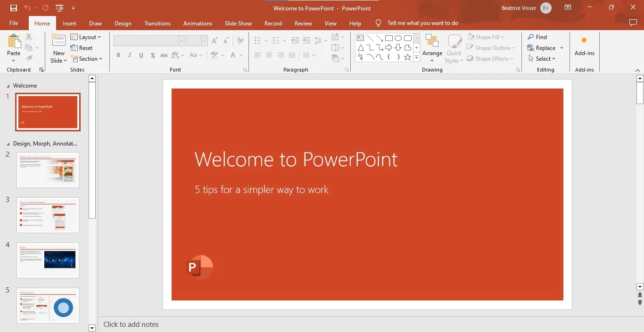This screenshot has height=332, width=644.
Task: Select the Isosceles Triangle shape
Action: (360, 48)
